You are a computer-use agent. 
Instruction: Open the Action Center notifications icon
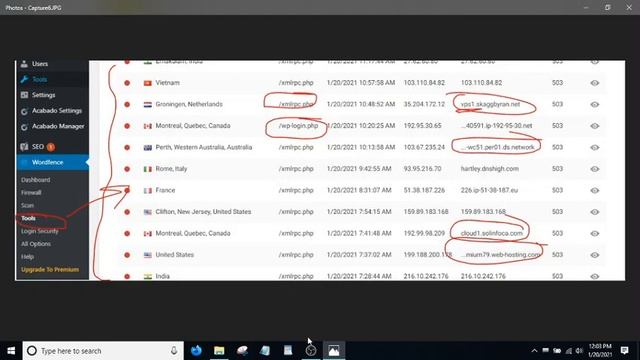pos(624,350)
